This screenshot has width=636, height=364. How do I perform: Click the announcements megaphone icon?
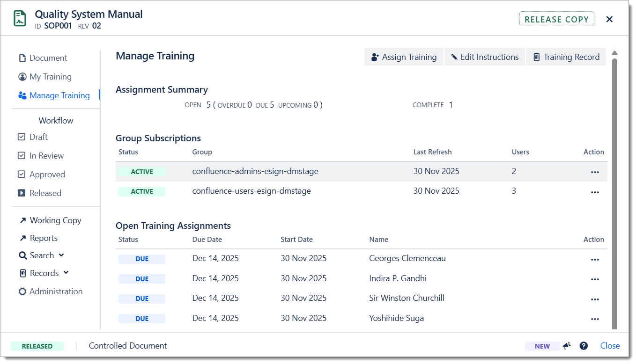tap(567, 346)
